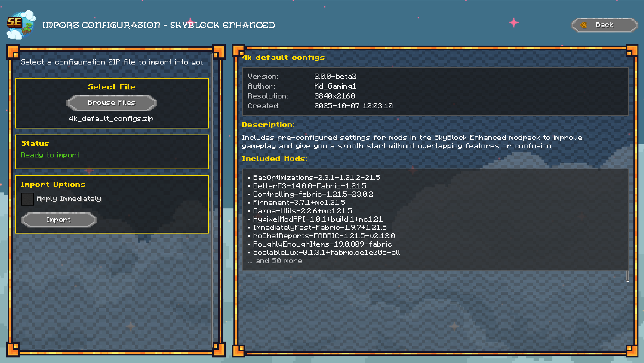Screen dimensions: 644x363
Task: Select the BadOptimizations mod list entry
Action: point(316,178)
